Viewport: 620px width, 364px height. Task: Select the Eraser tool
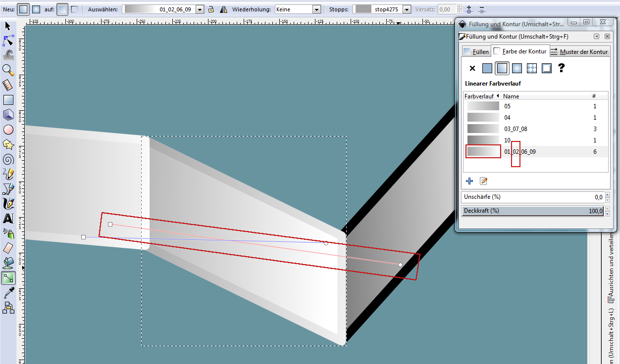pos(8,248)
